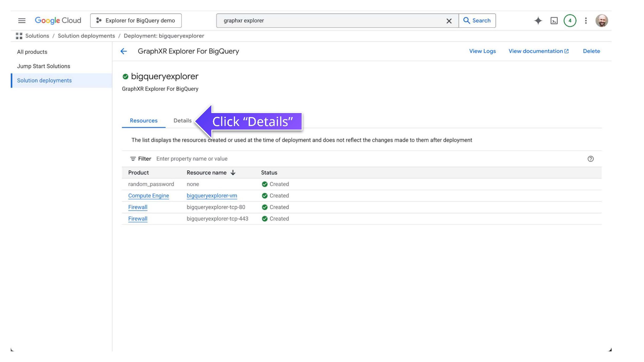The image size is (644, 362).
Task: Click the filter help question icon
Action: [x=590, y=159]
